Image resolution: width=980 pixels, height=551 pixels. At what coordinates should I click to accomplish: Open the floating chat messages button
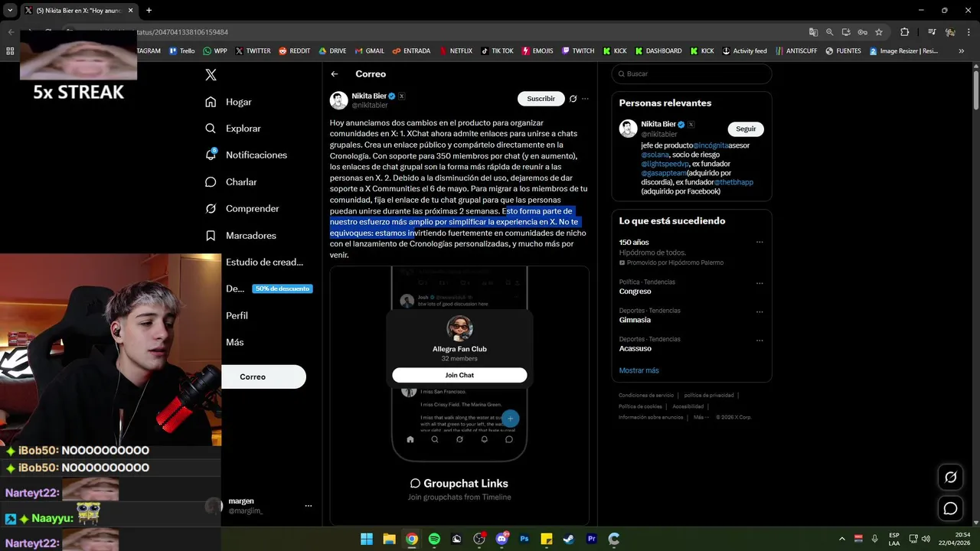pos(950,508)
